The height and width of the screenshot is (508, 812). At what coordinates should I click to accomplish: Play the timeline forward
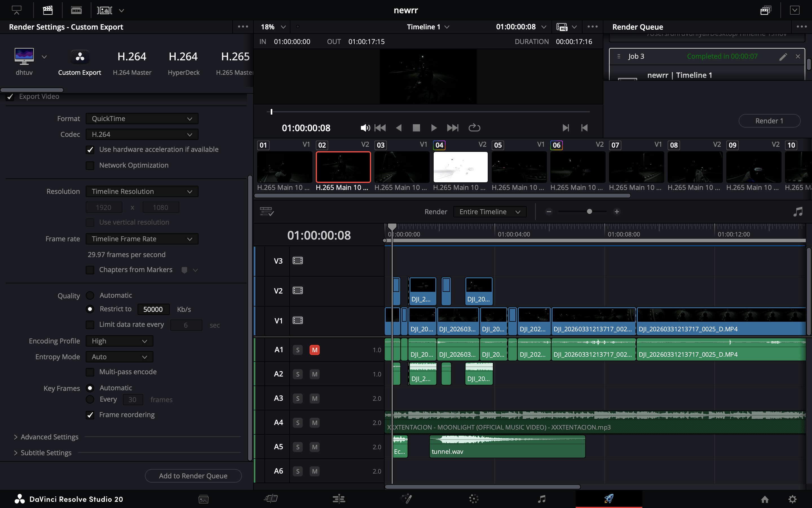(434, 128)
